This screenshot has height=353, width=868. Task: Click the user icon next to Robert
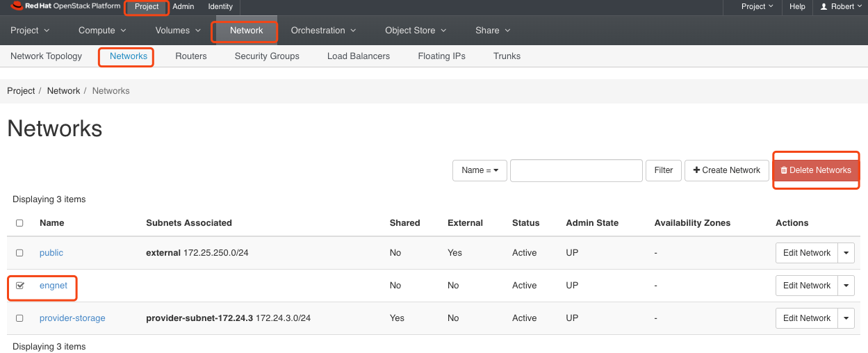click(824, 7)
